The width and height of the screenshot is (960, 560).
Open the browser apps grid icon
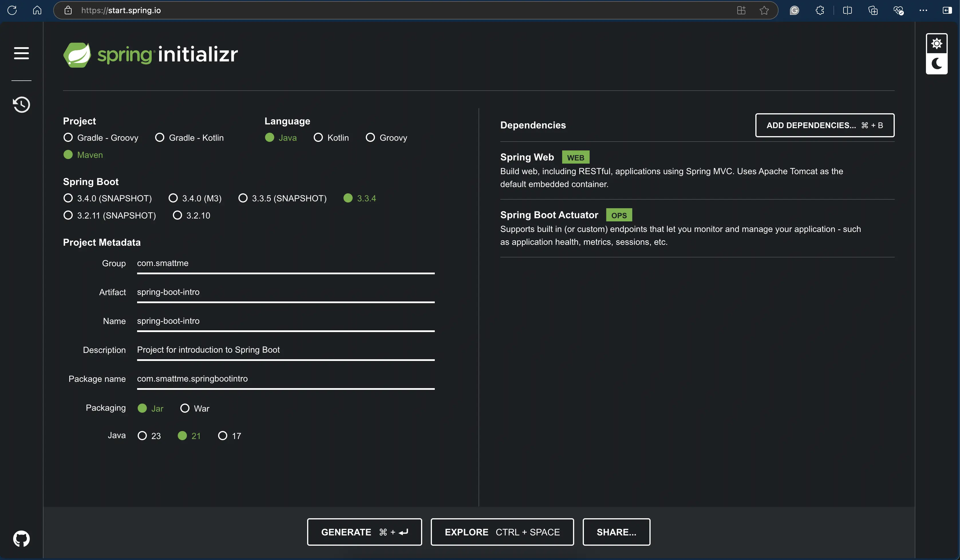[741, 10]
